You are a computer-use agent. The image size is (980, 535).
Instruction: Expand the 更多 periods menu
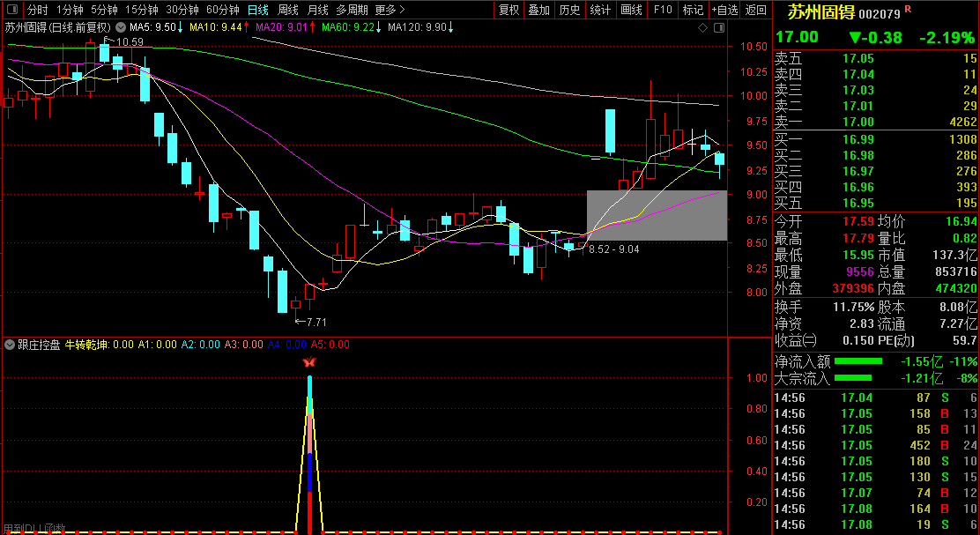pyautogui.click(x=389, y=10)
